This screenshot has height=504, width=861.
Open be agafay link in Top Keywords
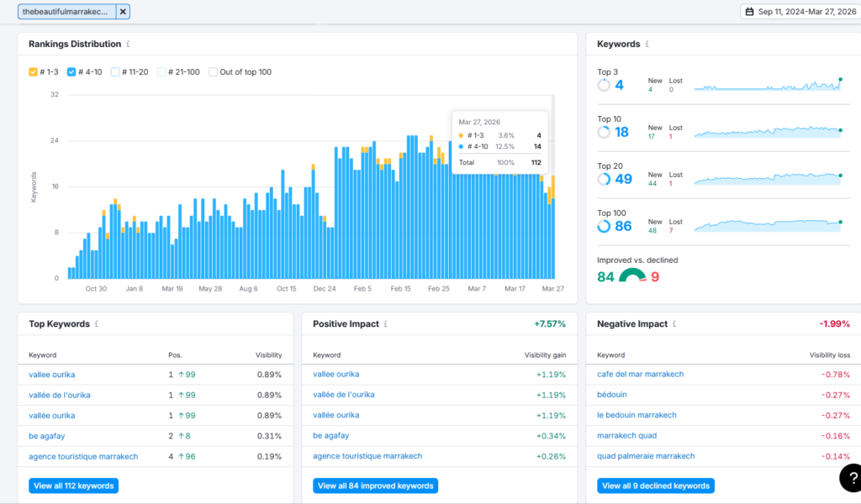click(x=47, y=436)
